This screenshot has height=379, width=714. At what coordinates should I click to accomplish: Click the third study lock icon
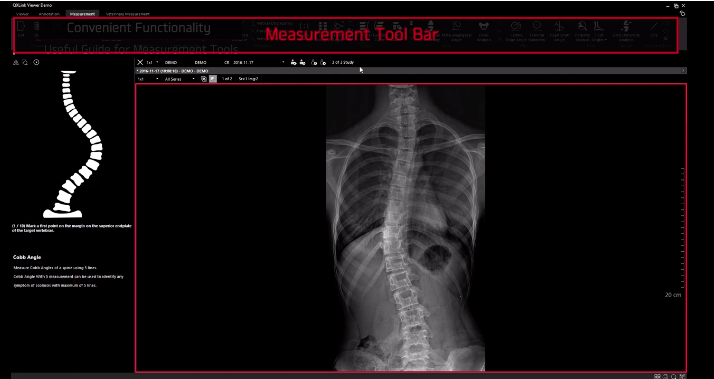(x=314, y=62)
